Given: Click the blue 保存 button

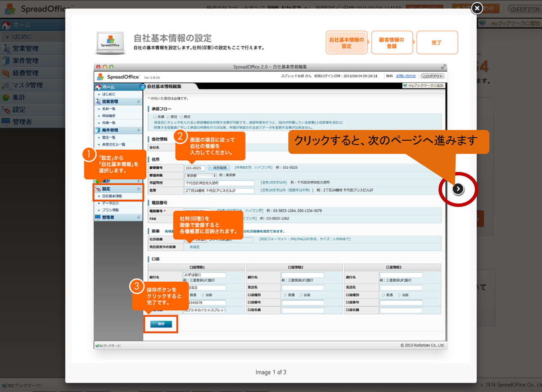Looking at the screenshot, I should point(161,324).
